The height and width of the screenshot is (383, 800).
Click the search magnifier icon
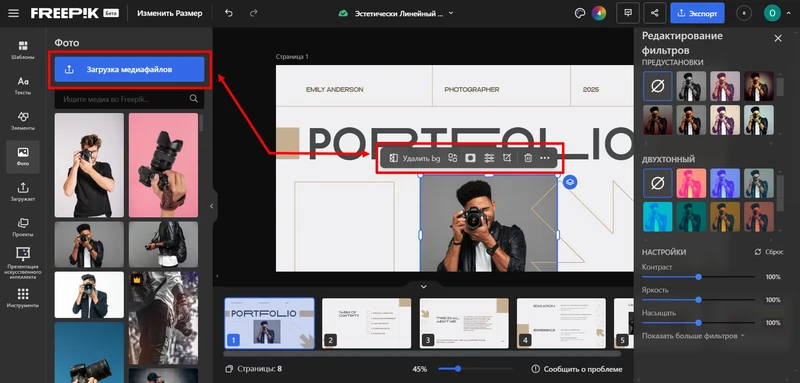[193, 99]
